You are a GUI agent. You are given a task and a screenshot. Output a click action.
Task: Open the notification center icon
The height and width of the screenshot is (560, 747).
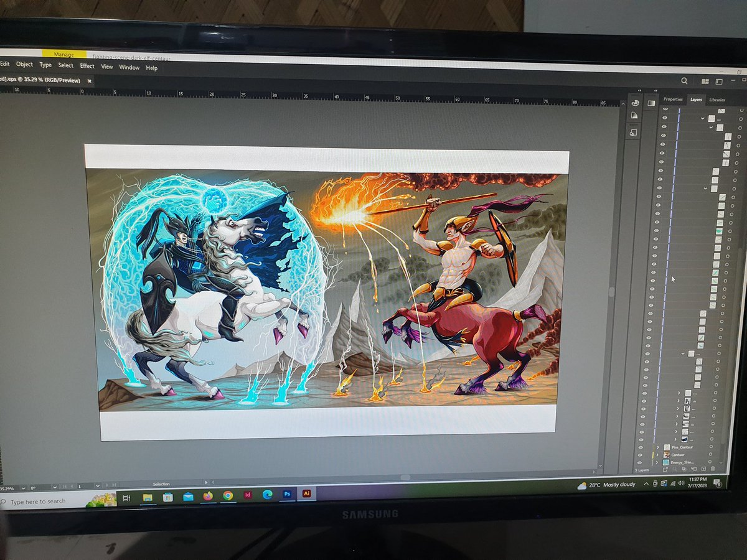click(718, 484)
